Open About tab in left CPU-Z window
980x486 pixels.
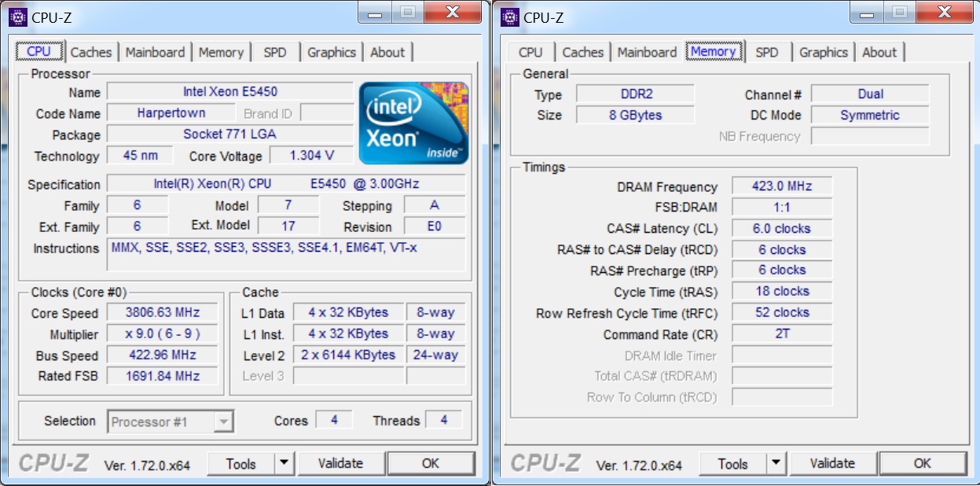click(387, 52)
